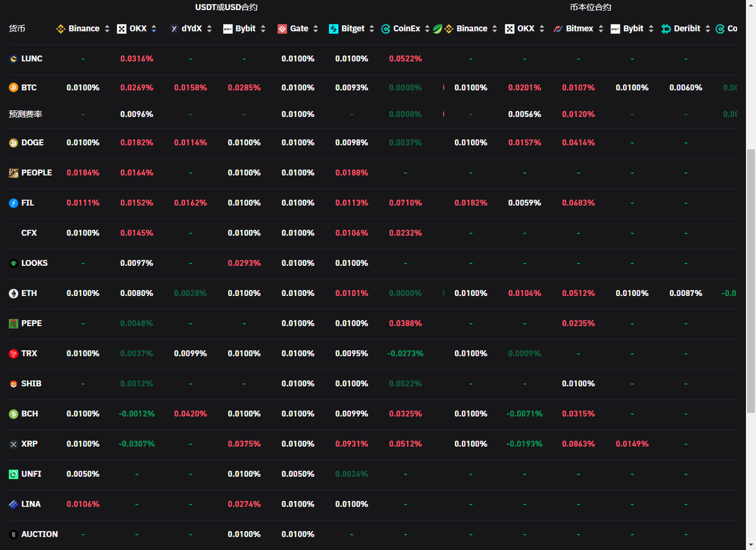Click the XRP OKX rate -0.0307%

coord(137,444)
